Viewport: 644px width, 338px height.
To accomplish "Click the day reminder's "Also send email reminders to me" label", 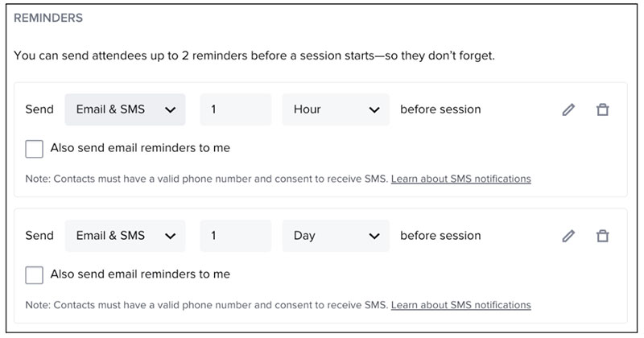I will coord(140,274).
